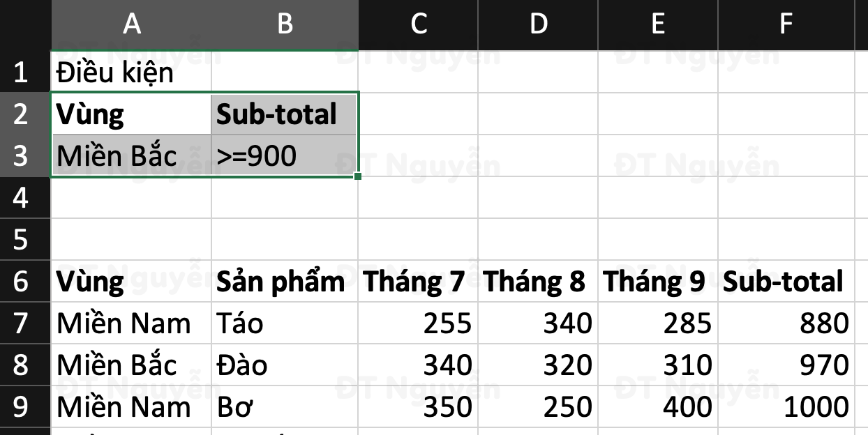Click the fill handle of the selected range
Image resolution: width=868 pixels, height=435 pixels.
pyautogui.click(x=357, y=176)
